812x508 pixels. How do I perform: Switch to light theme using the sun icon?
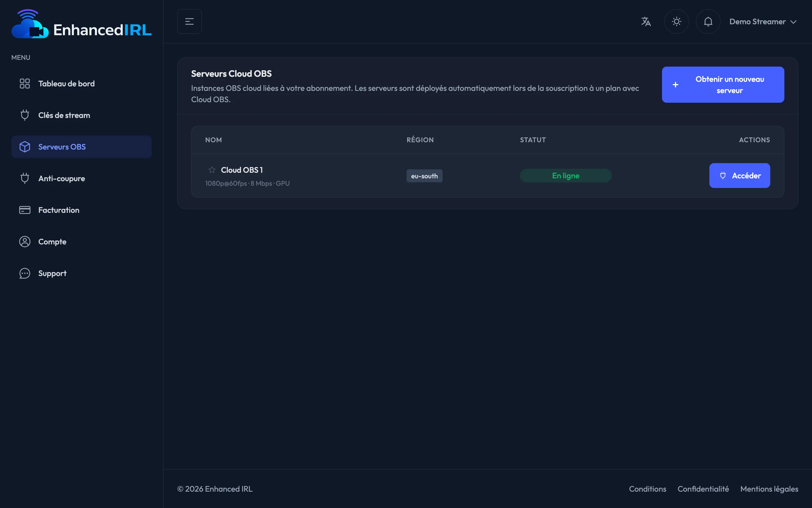pos(676,21)
